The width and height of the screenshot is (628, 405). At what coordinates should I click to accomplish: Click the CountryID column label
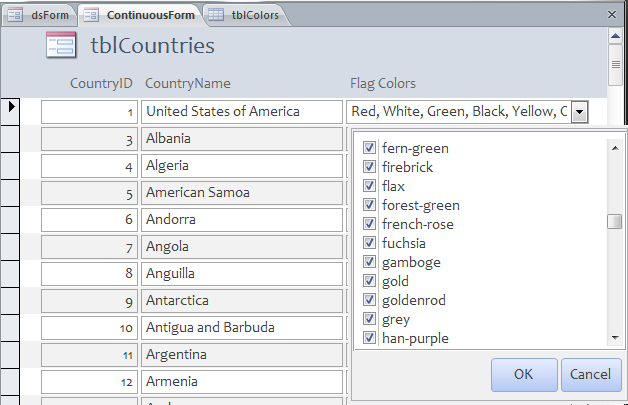click(101, 83)
